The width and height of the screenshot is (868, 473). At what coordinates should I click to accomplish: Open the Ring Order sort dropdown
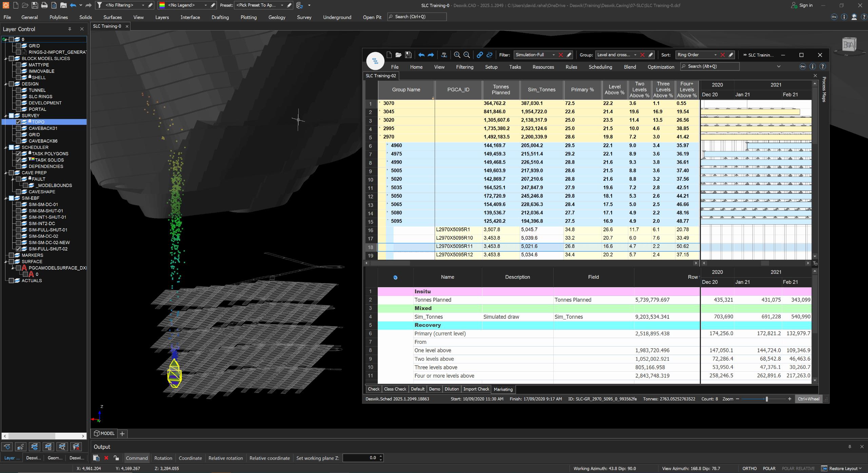(x=715, y=55)
